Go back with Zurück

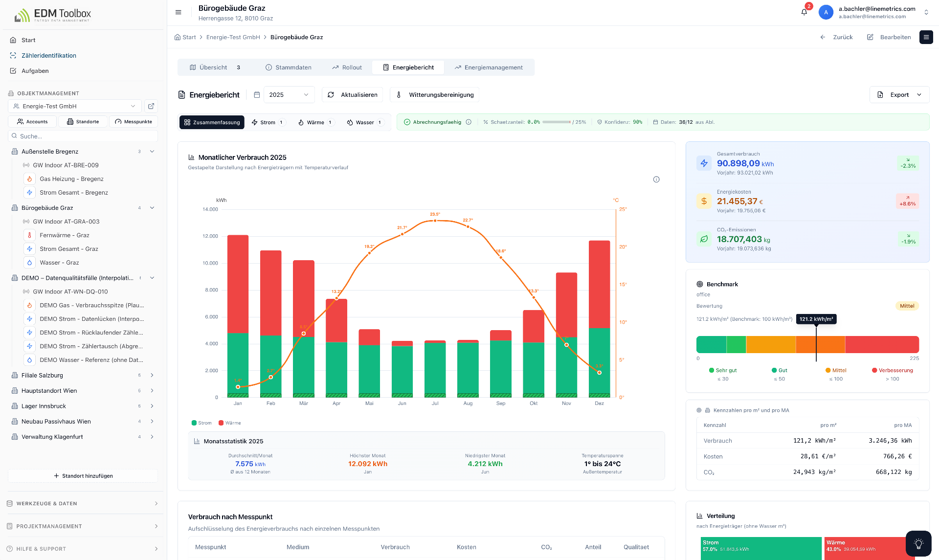tap(836, 37)
